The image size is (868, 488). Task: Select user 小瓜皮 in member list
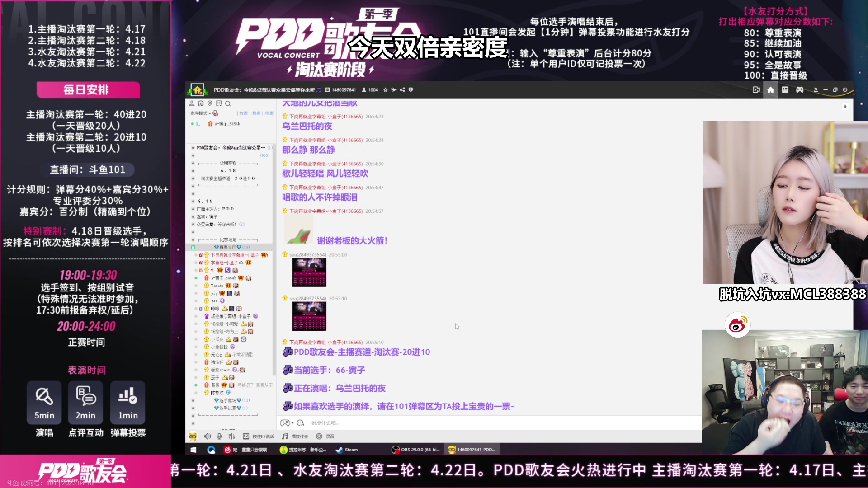point(217,339)
